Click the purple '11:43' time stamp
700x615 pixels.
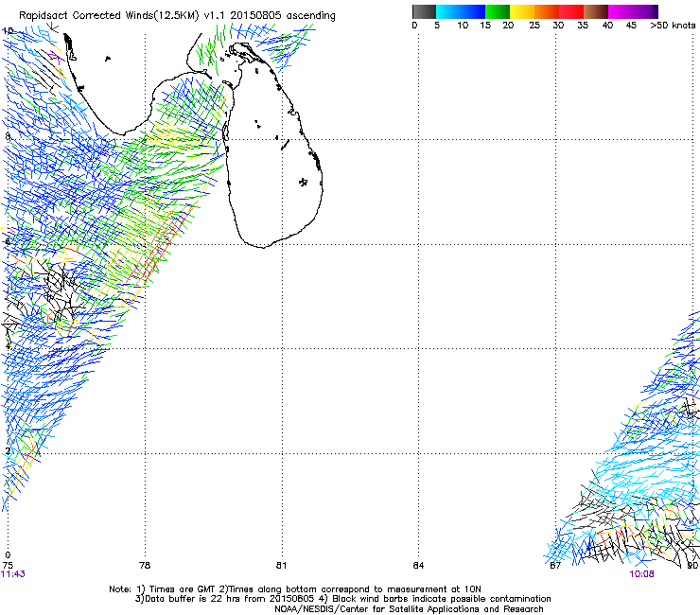click(x=13, y=574)
